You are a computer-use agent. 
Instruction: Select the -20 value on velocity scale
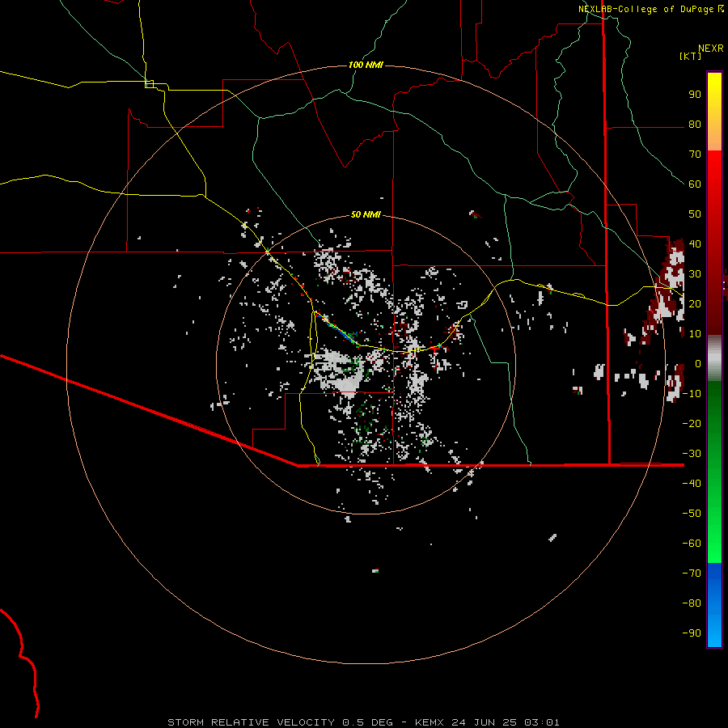click(692, 423)
